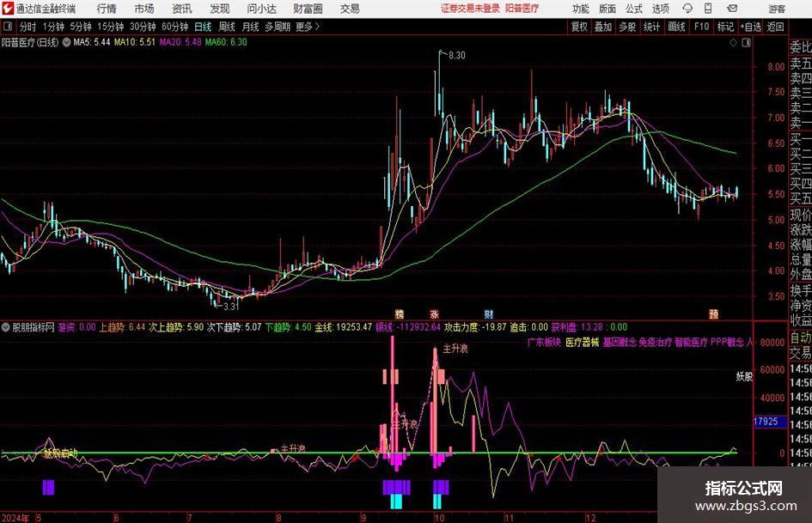812x523 pixels.
Task: Click the 标记 mark button
Action: tap(725, 27)
